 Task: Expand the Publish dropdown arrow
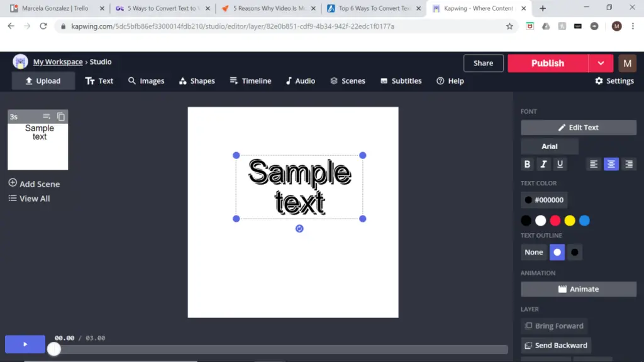pos(601,63)
